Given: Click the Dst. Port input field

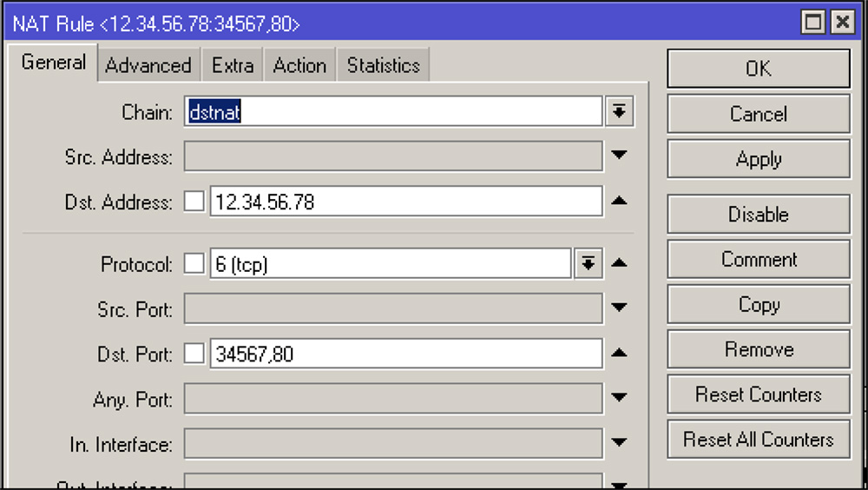Looking at the screenshot, I should (405, 354).
